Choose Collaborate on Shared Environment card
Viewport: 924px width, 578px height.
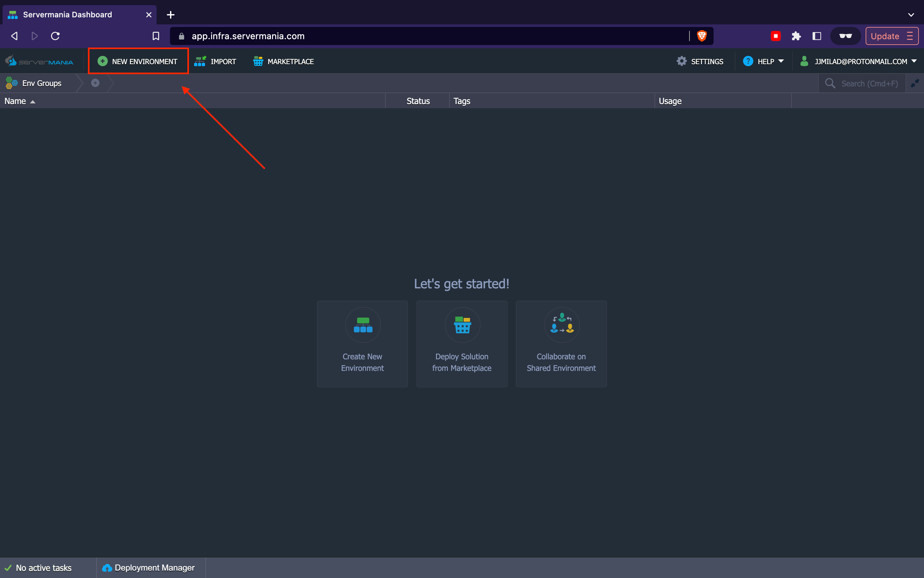[x=561, y=344]
